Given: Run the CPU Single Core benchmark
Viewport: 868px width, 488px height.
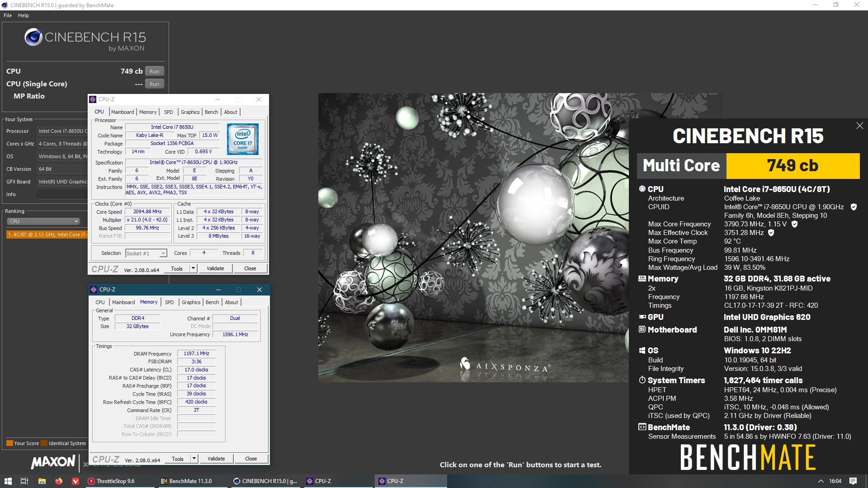Looking at the screenshot, I should tap(155, 84).
